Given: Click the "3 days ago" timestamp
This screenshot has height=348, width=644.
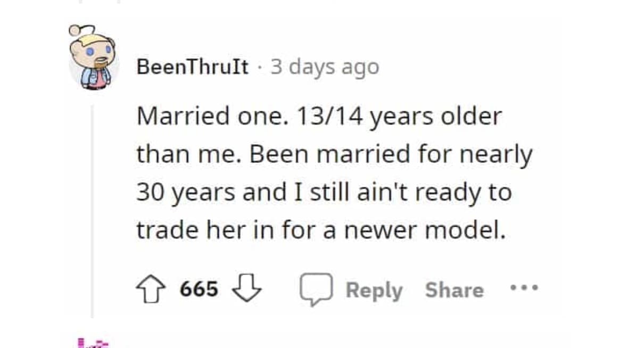Looking at the screenshot, I should [325, 67].
